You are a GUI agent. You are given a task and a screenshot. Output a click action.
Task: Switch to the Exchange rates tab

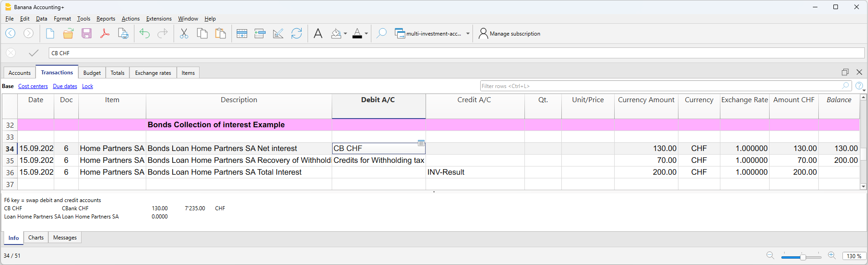153,73
